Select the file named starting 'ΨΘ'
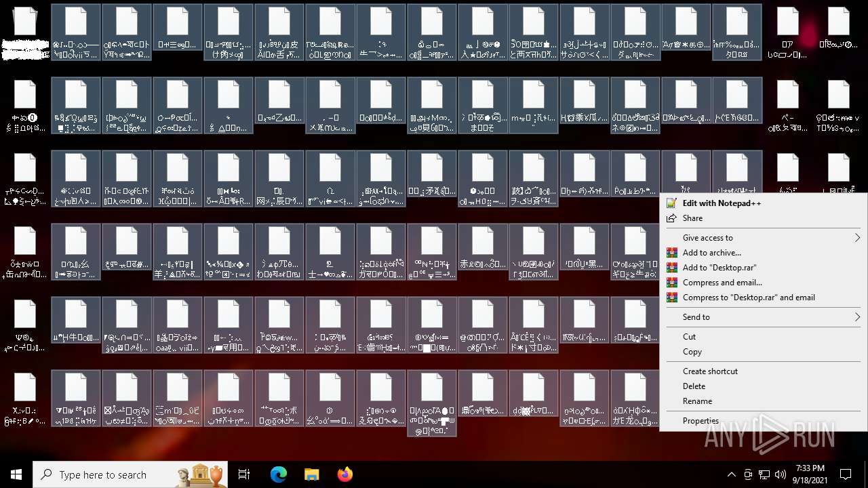868x488 pixels. pyautogui.click(x=25, y=325)
